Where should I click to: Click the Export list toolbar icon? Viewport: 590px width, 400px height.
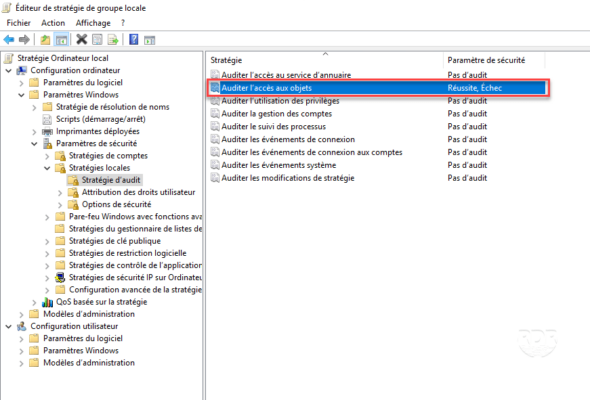point(113,40)
